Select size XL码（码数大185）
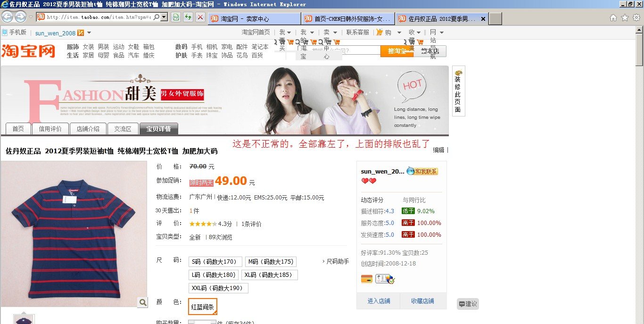 pyautogui.click(x=269, y=275)
